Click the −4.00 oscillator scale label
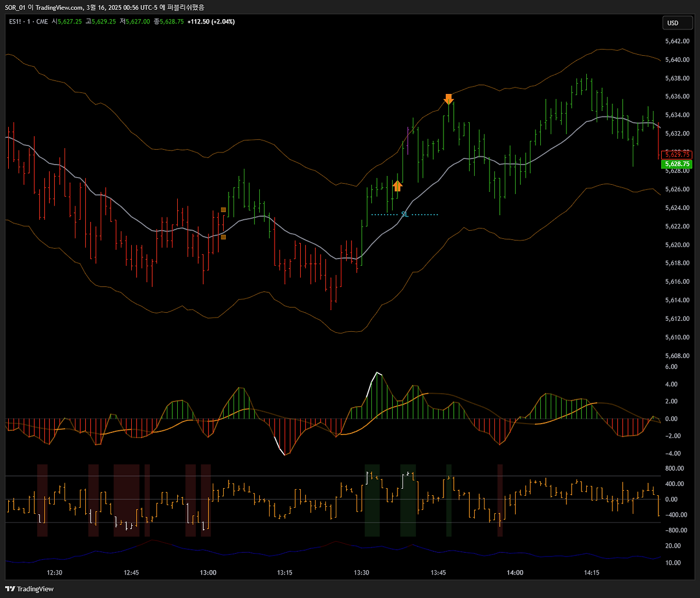 pyautogui.click(x=673, y=454)
